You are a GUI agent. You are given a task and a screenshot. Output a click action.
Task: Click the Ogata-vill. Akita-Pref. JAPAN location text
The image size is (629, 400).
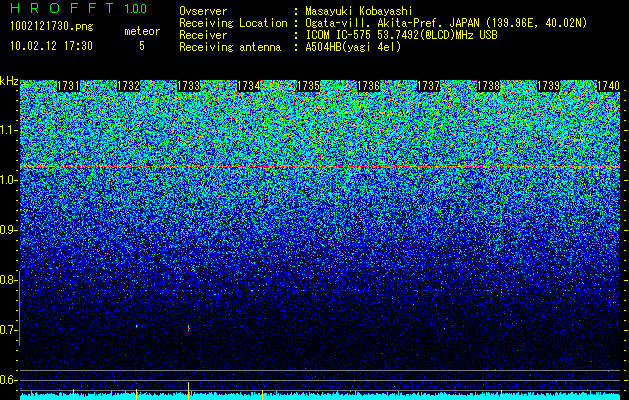click(x=446, y=23)
